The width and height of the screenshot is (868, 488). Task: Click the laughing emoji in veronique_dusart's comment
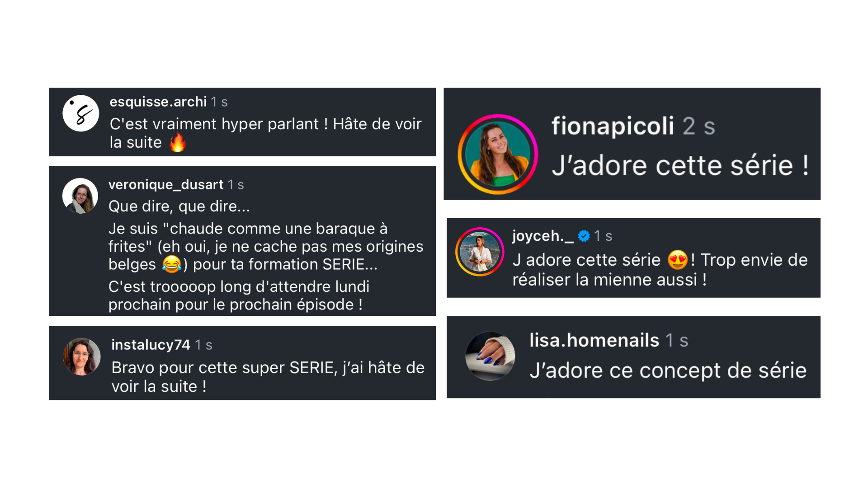click(x=171, y=264)
